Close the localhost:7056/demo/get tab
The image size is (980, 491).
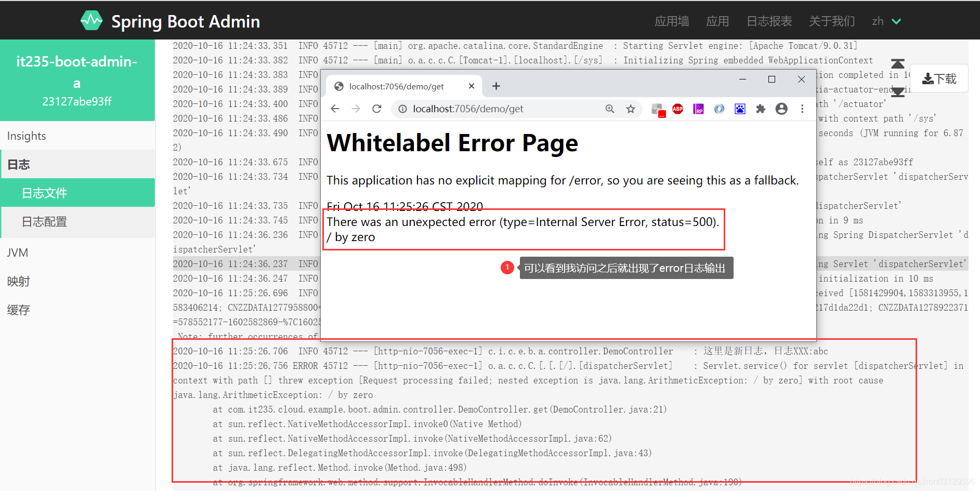pyautogui.click(x=471, y=86)
